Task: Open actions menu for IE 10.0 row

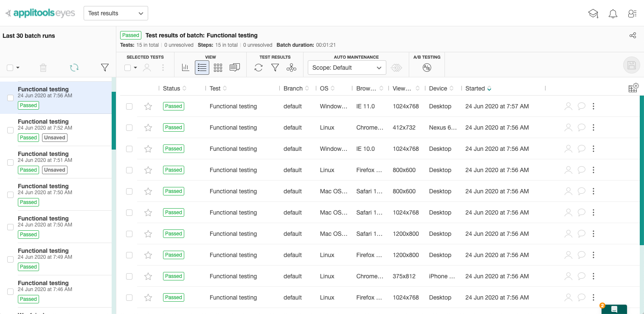Action: point(593,149)
